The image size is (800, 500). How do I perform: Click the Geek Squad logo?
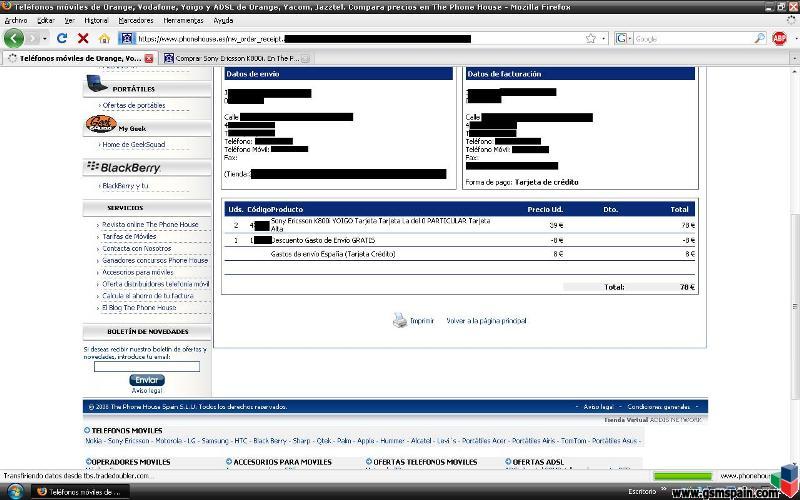[x=101, y=124]
